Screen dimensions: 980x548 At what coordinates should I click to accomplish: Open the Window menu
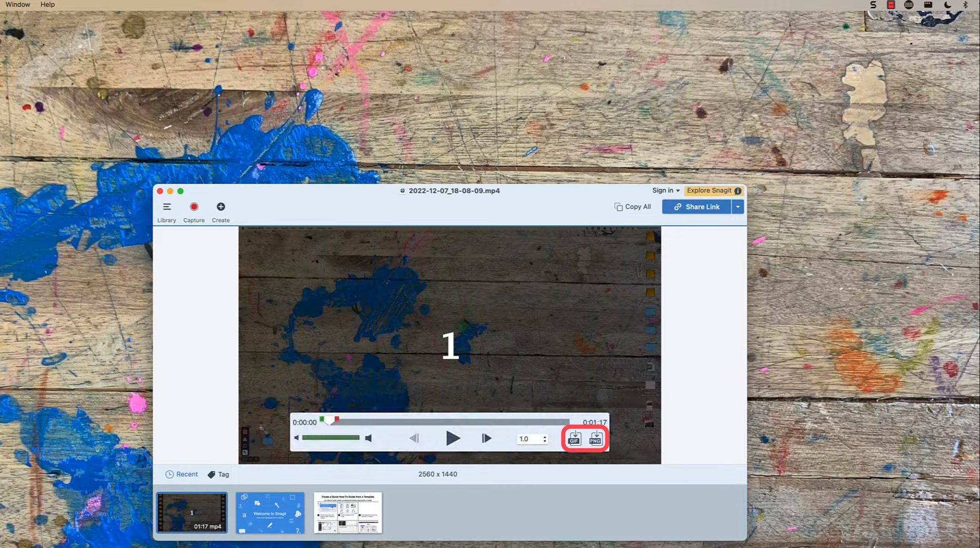point(17,4)
